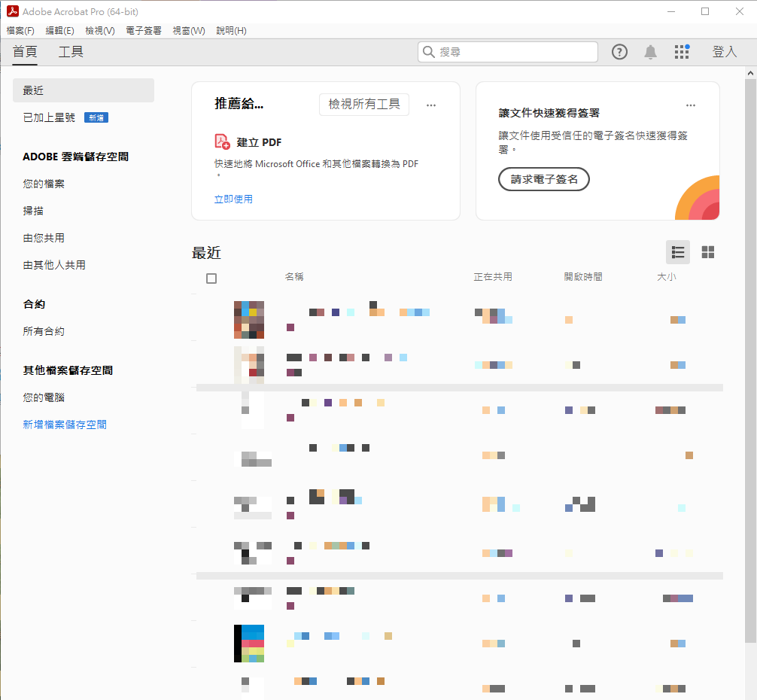Toggle the select-all checkbox beside 名稱

pos(211,278)
